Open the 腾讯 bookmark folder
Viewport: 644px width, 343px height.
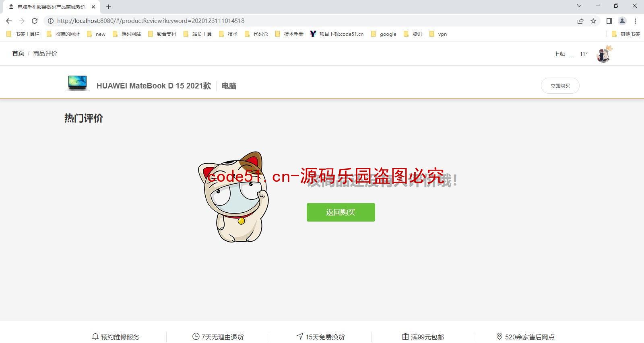click(413, 34)
